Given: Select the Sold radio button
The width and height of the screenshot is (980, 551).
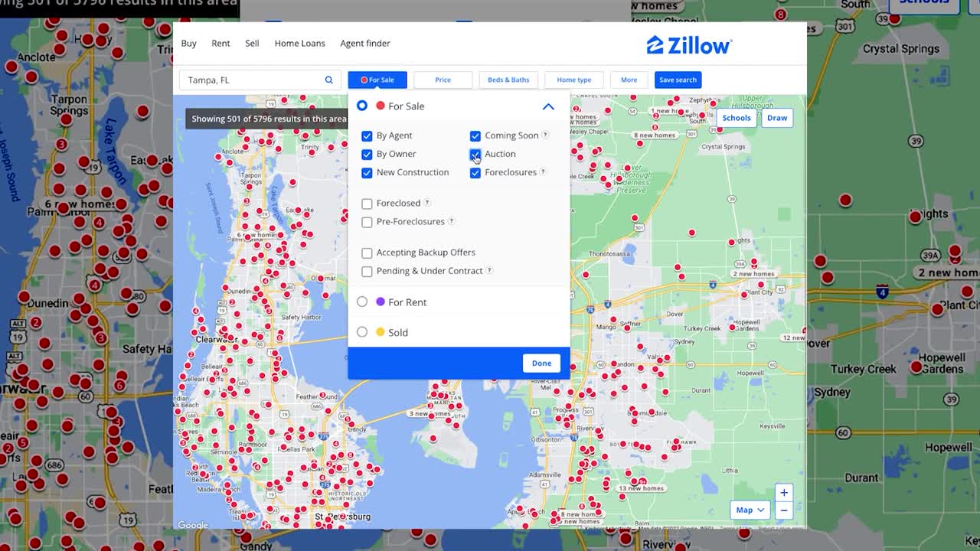Looking at the screenshot, I should point(362,332).
